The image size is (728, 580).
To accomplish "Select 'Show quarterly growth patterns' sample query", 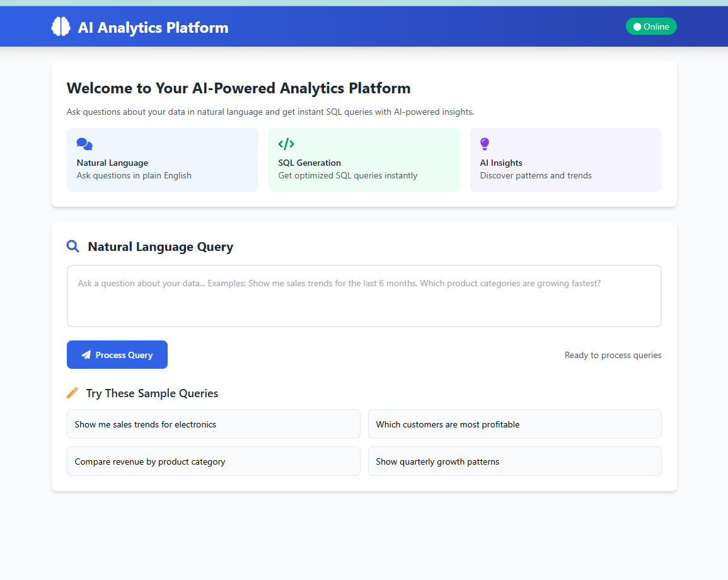I will [x=514, y=461].
